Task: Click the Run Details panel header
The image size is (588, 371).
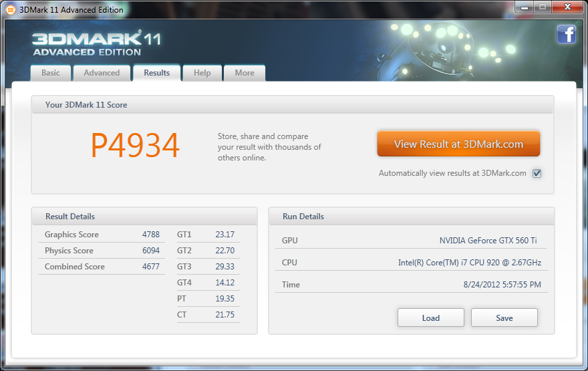Action: pos(412,217)
